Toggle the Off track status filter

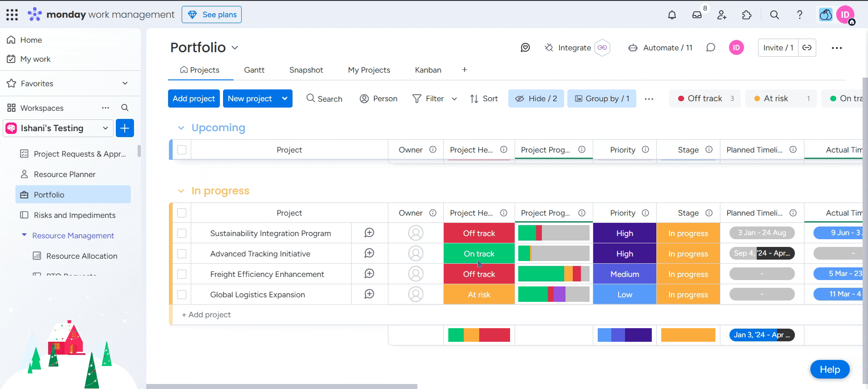(x=705, y=98)
